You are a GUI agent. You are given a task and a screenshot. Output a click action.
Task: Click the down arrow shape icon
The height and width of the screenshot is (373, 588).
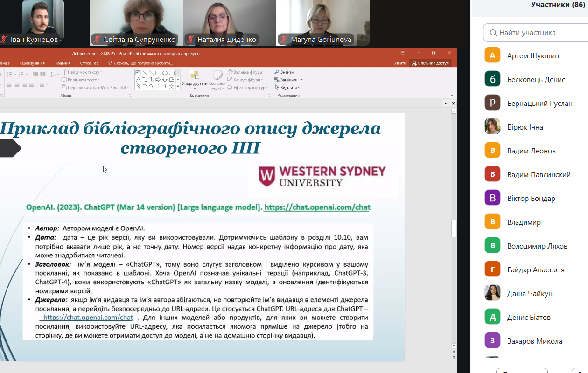click(165, 80)
